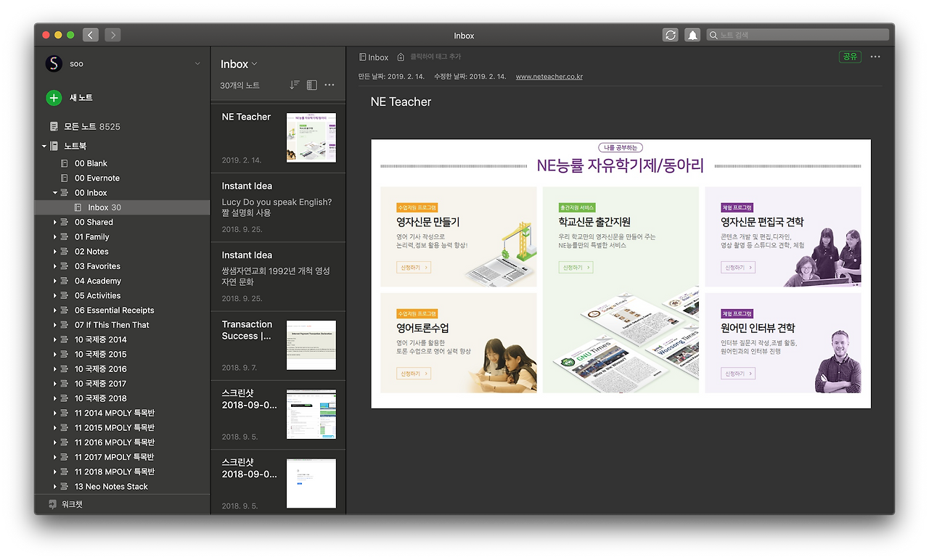
Task: Click the 새 노트 label
Action: tap(81, 98)
